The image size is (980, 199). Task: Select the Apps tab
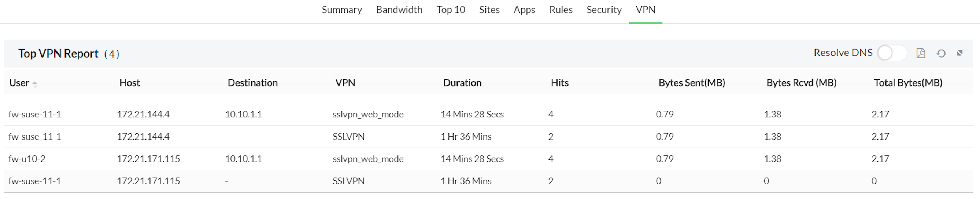524,10
